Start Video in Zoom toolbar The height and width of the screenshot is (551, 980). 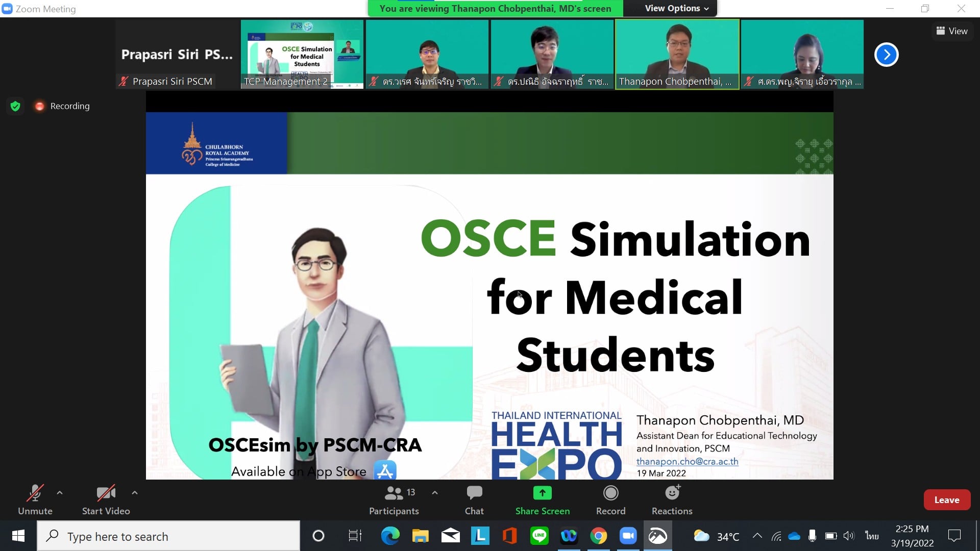[x=106, y=500]
